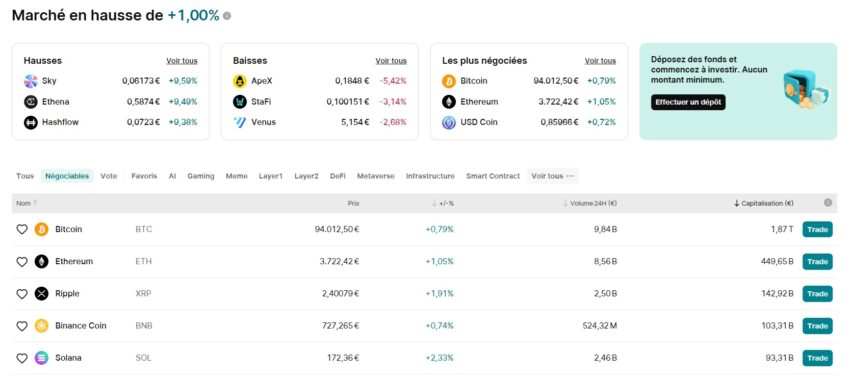This screenshot has width=850, height=378.
Task: Open Voir tous in Les plus négociées
Action: 600,61
